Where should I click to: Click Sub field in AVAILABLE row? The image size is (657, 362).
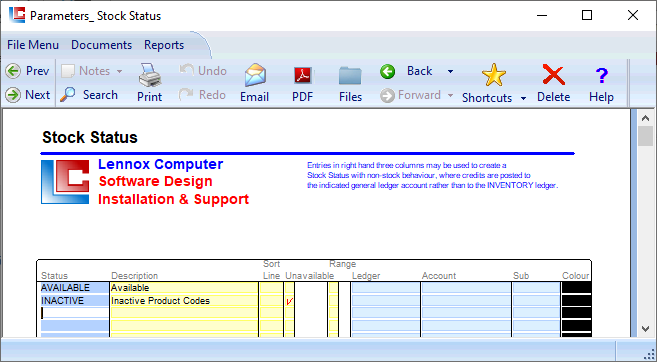(536, 288)
